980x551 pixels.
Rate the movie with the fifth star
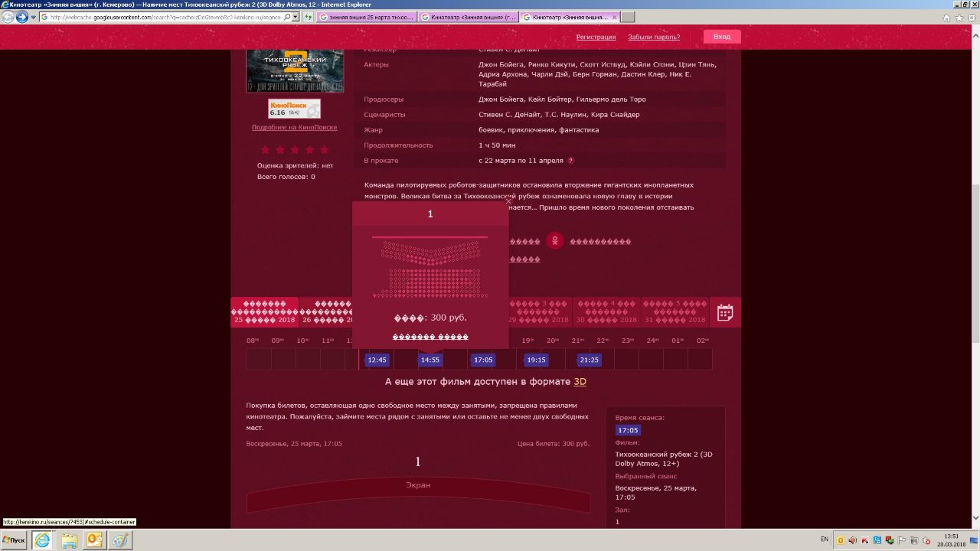[x=324, y=150]
